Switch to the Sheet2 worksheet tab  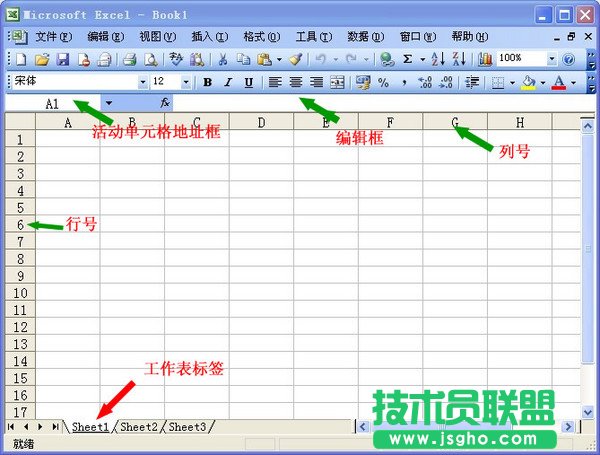tap(139, 427)
